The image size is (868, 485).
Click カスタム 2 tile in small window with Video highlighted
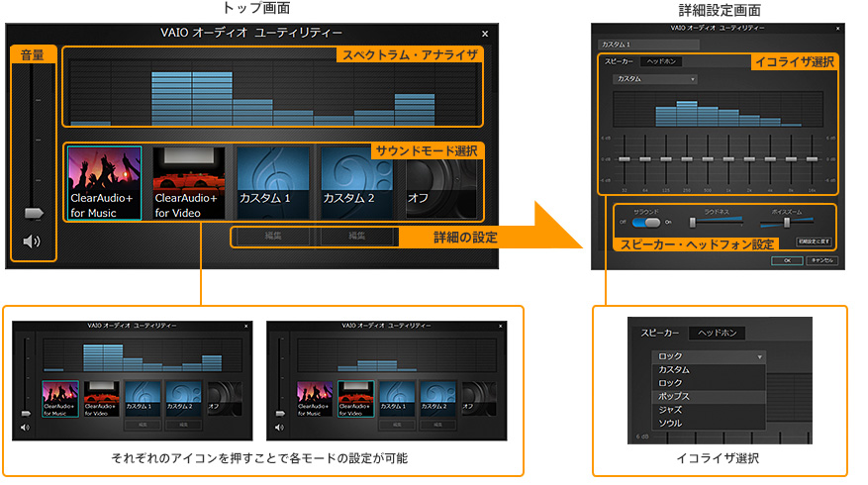click(437, 399)
